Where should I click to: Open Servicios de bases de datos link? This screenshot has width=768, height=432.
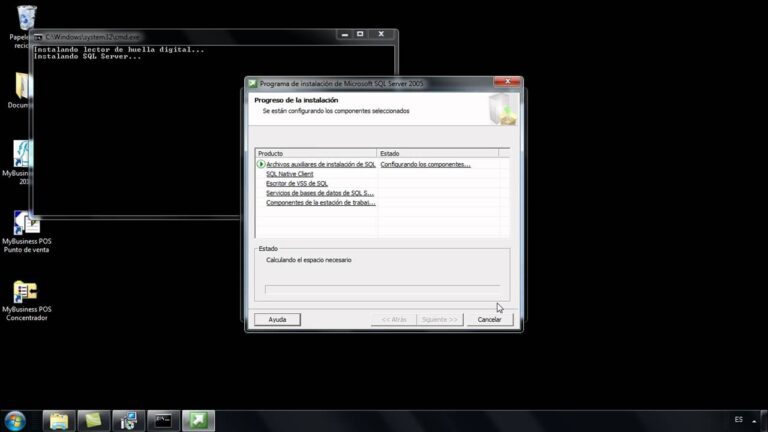click(x=320, y=193)
